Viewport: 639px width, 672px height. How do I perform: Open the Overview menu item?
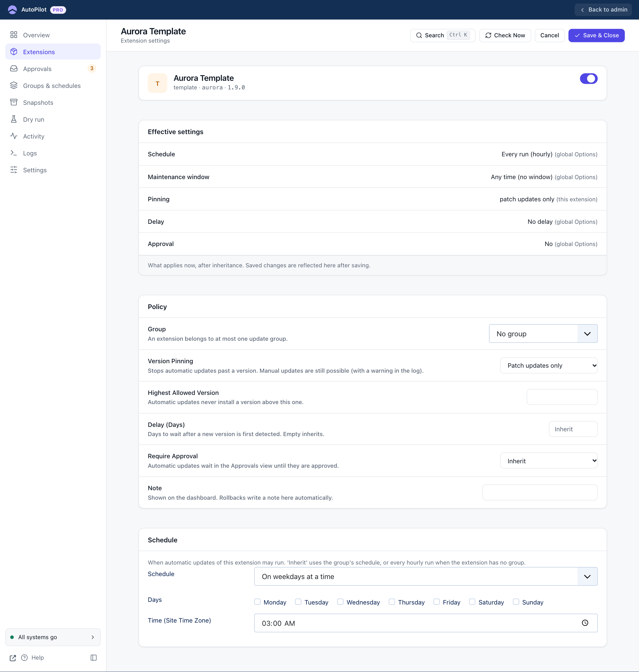(53, 35)
